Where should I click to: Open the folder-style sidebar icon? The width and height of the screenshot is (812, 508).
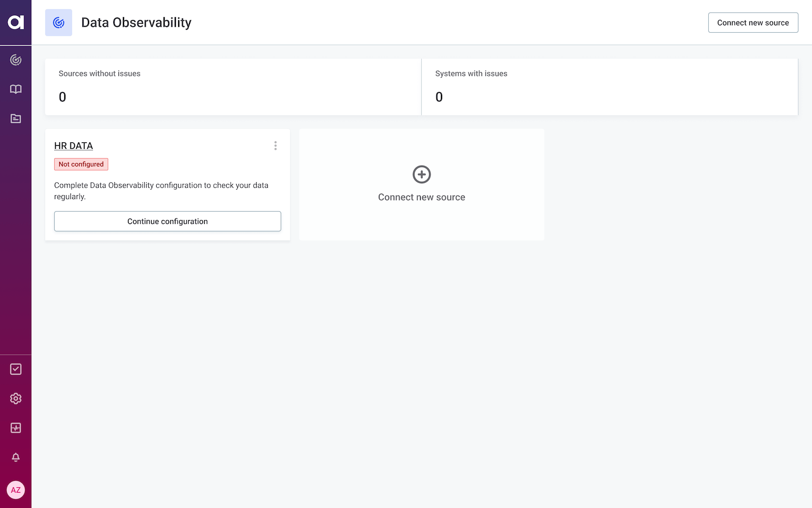(16, 119)
